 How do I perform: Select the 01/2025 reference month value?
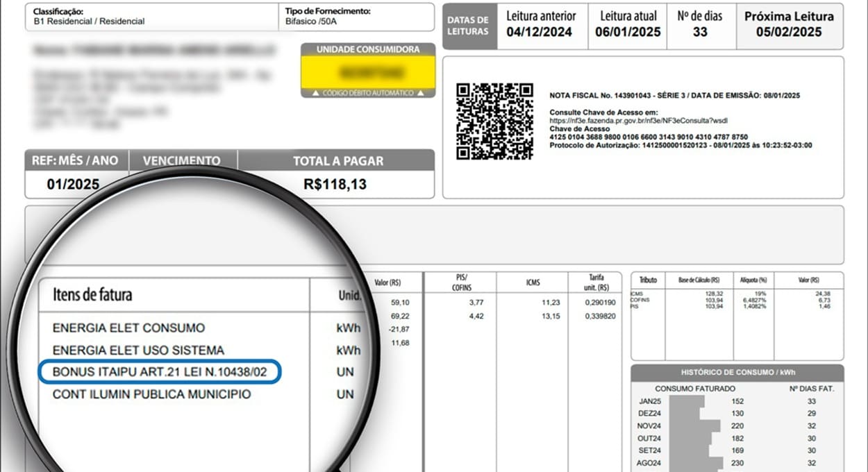[73, 185]
